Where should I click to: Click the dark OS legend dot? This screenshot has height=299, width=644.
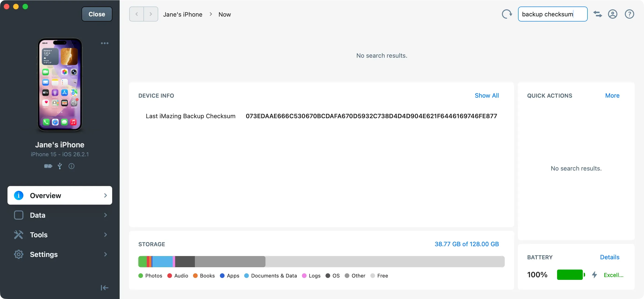pos(328,276)
